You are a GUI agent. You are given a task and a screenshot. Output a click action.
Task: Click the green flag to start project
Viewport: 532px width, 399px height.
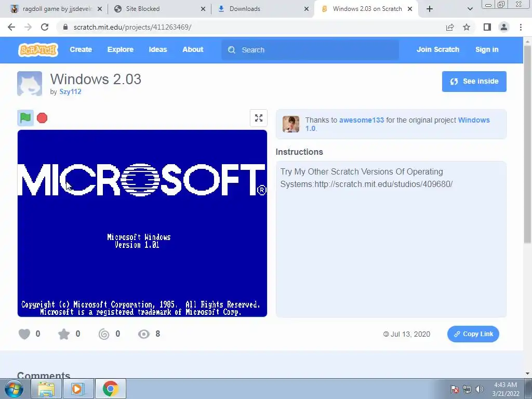(x=25, y=118)
